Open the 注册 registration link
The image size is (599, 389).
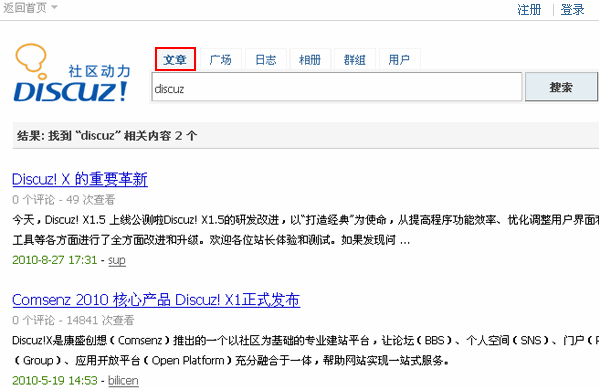[529, 10]
